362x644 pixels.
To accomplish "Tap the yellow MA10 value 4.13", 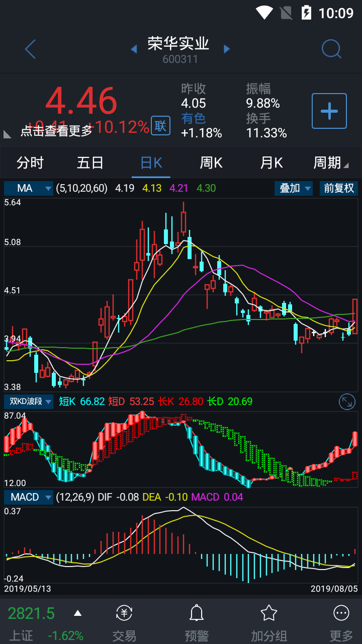I will 152,188.
